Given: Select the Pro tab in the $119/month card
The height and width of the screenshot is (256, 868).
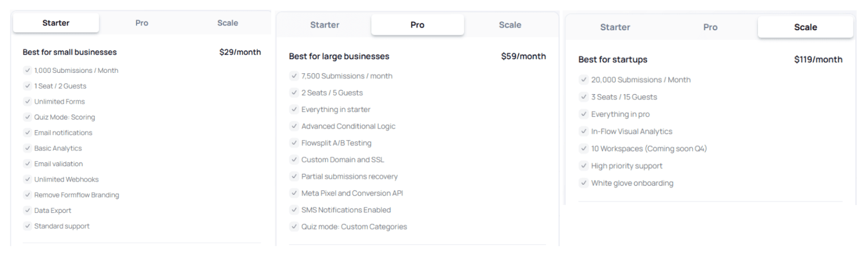Looking at the screenshot, I should point(710,27).
